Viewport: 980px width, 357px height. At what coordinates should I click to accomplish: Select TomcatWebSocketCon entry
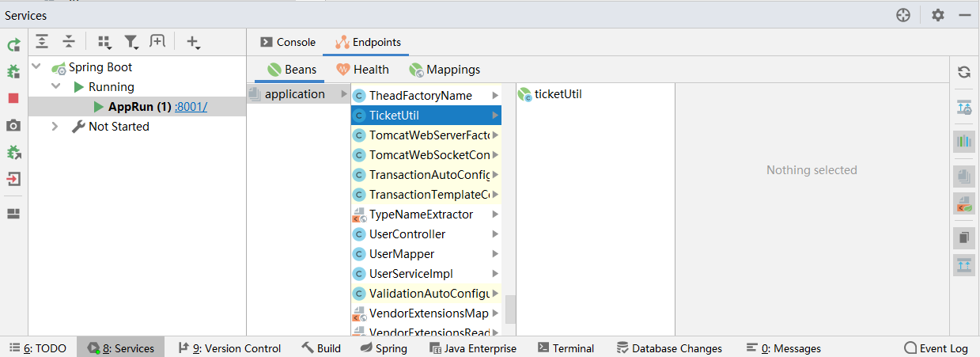[x=426, y=155]
